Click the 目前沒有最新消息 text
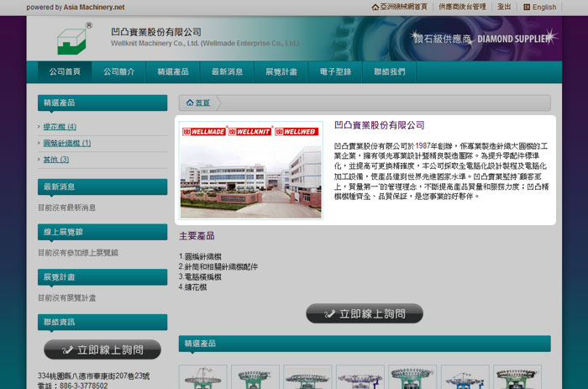 [66, 208]
